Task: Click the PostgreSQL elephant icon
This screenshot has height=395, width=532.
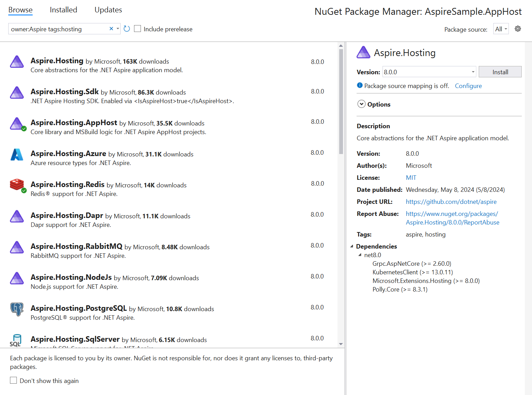Action: pos(16,309)
